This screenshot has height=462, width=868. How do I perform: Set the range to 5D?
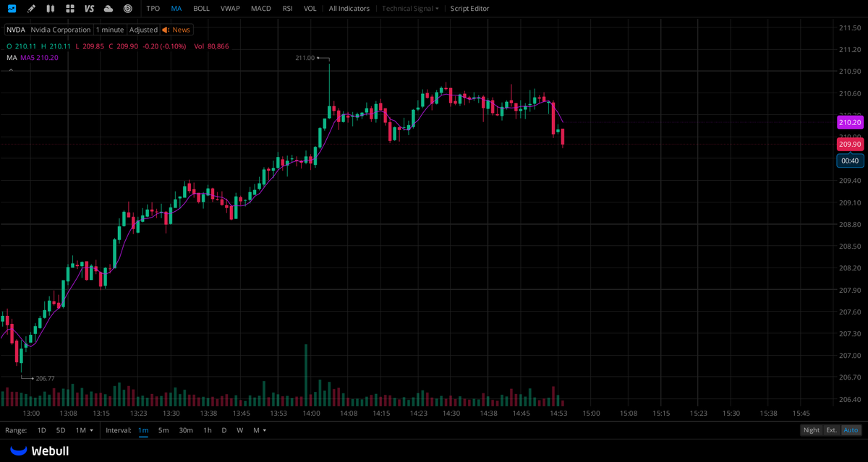tap(61, 430)
